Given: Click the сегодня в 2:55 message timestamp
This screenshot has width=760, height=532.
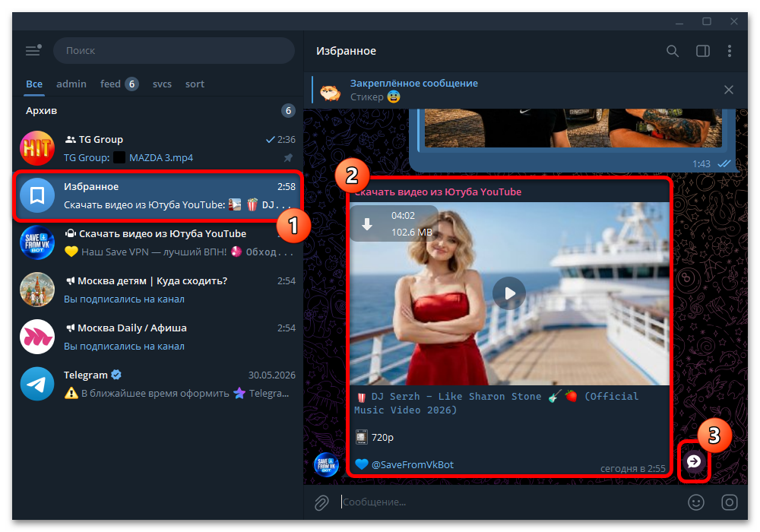Looking at the screenshot, I should (632, 468).
